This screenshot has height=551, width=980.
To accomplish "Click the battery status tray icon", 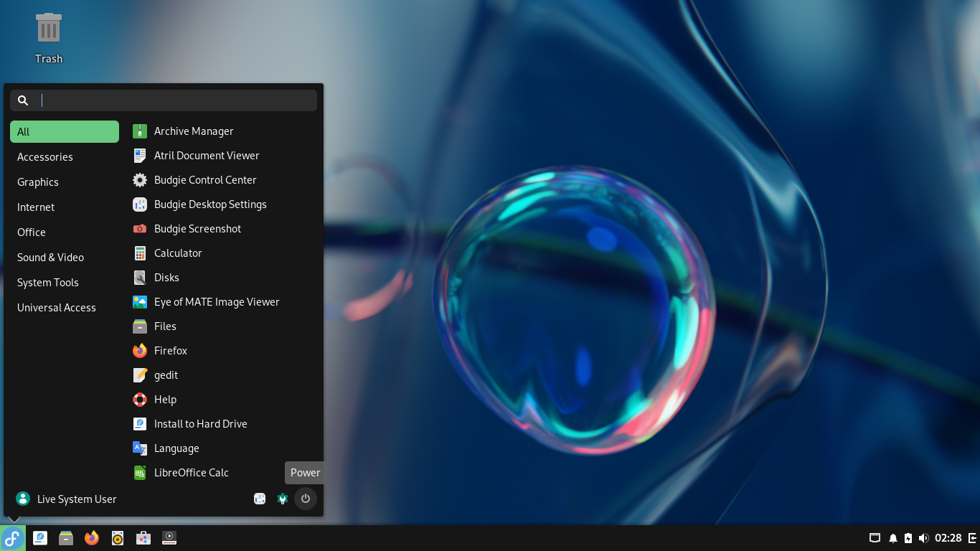I will (x=908, y=538).
